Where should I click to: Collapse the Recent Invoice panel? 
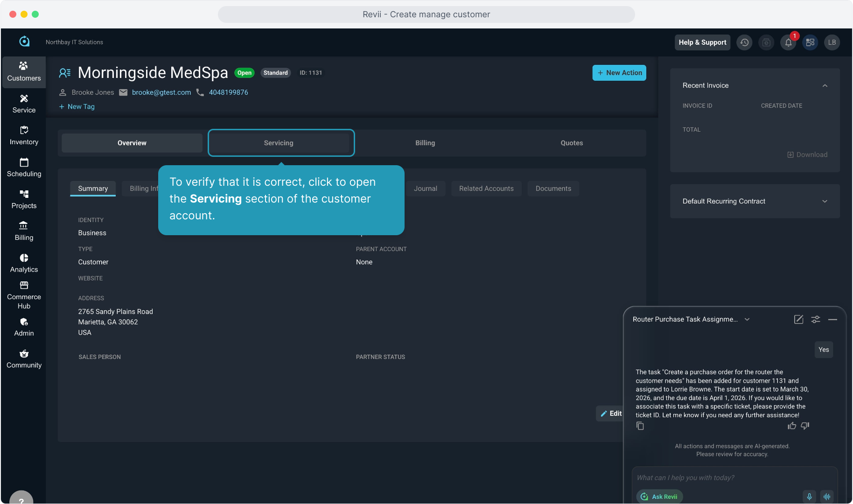point(825,85)
